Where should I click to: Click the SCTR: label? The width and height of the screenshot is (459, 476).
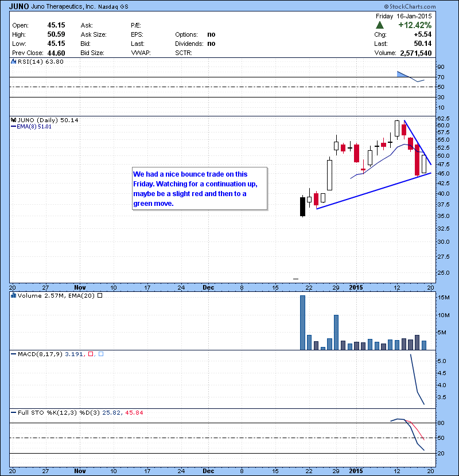(x=184, y=53)
